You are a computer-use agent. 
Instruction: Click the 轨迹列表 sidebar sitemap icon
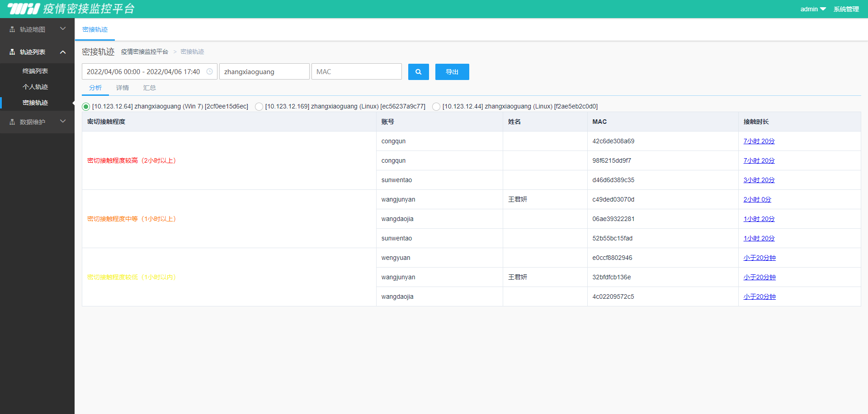point(12,52)
